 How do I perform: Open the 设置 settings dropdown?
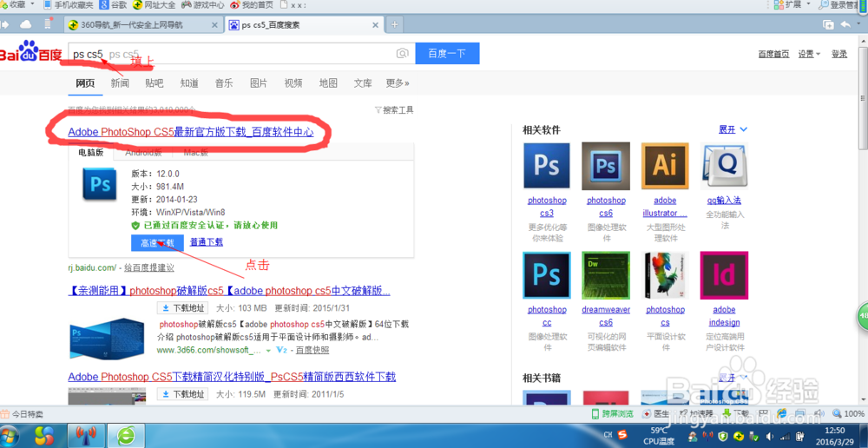tap(809, 54)
